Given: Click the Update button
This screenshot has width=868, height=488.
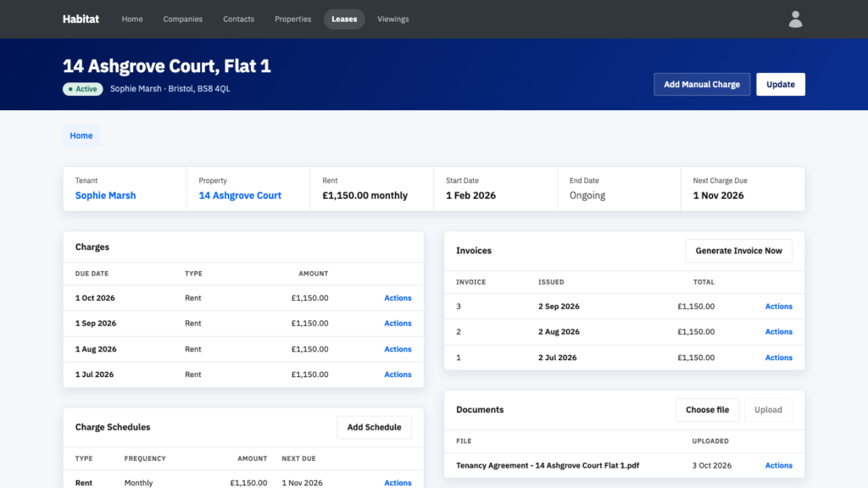Looking at the screenshot, I should pos(781,84).
